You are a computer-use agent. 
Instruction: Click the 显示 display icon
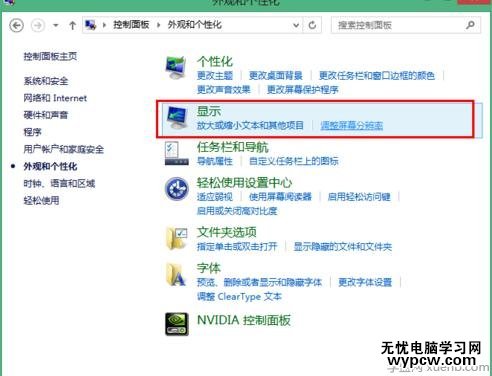pyautogui.click(x=177, y=118)
